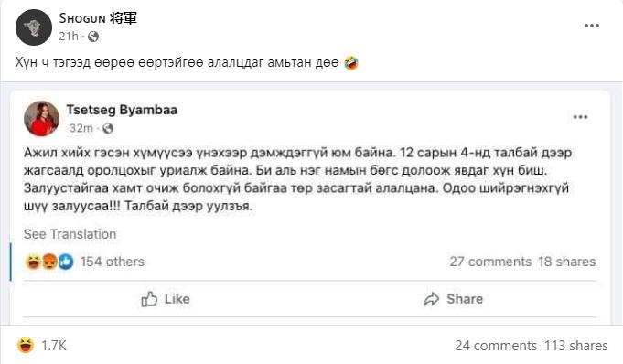Image resolution: width=623 pixels, height=364 pixels.
Task: Click the Haha reaction icon beside 1.7K
Action: pos(26,345)
